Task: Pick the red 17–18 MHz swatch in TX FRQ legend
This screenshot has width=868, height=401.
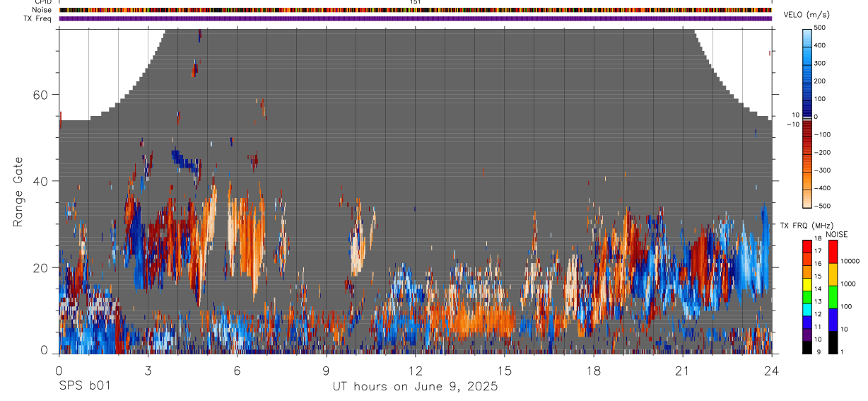Action: tap(807, 246)
